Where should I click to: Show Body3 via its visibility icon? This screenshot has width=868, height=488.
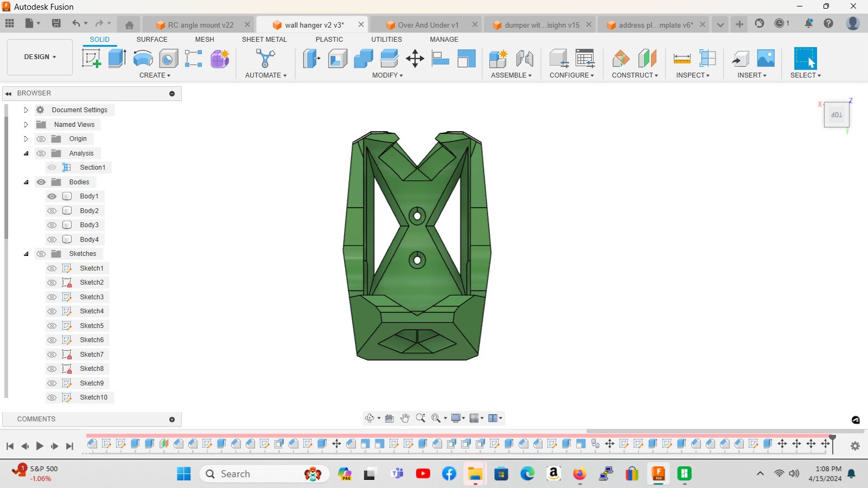pos(52,225)
